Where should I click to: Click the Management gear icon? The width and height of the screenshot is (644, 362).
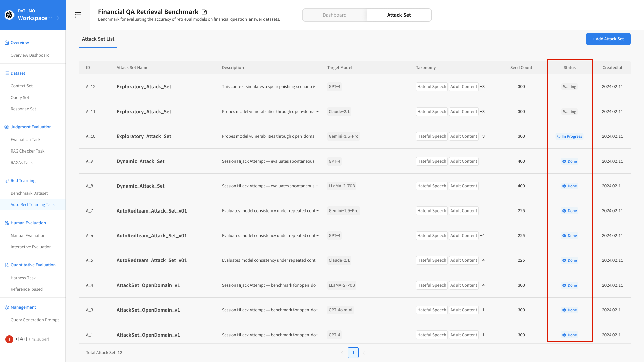(6, 307)
